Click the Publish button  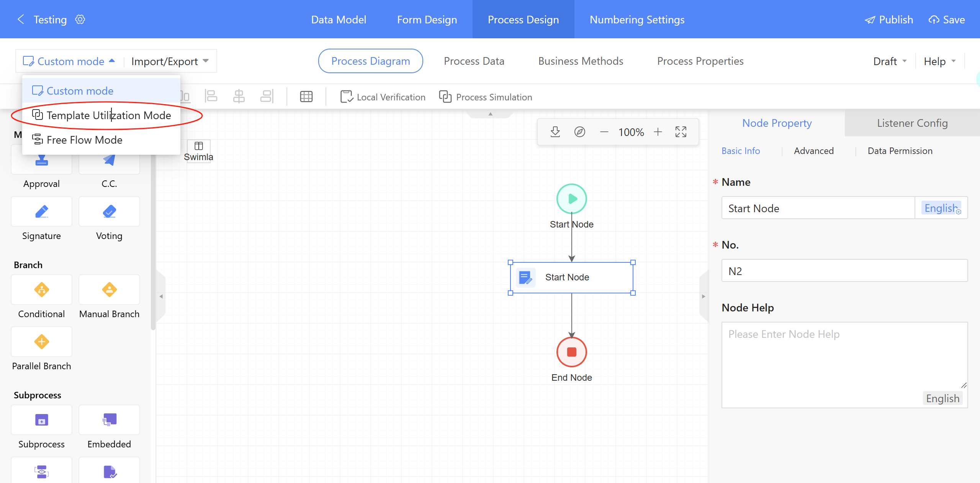pos(888,20)
